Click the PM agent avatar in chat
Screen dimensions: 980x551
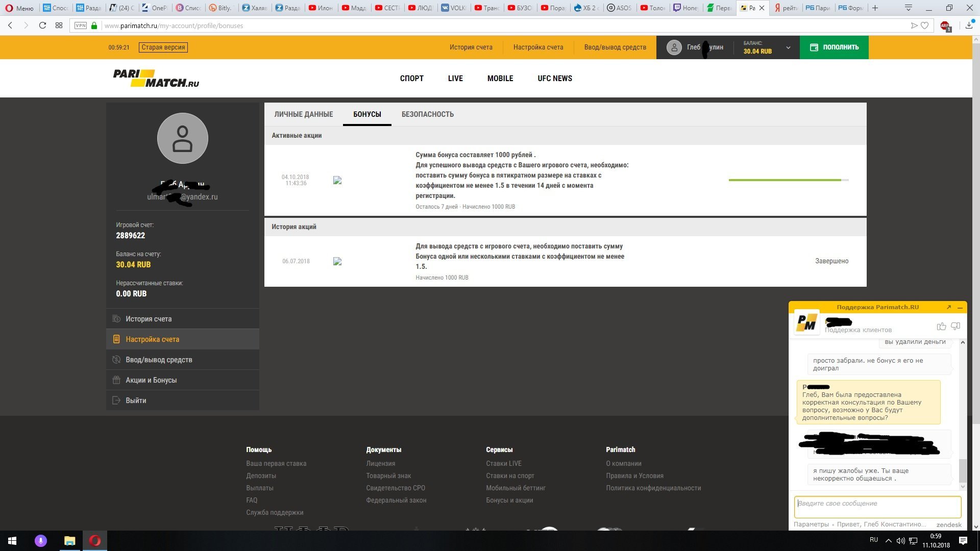[x=806, y=323]
